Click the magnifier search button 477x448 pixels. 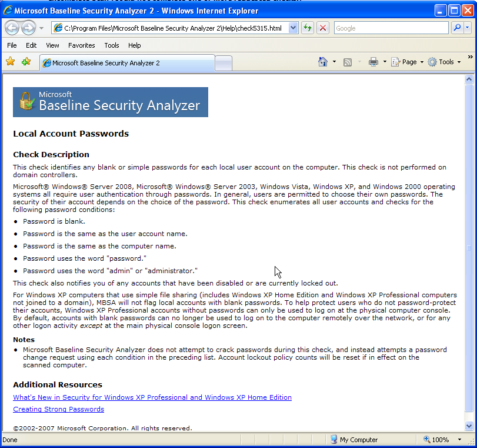[x=457, y=28]
